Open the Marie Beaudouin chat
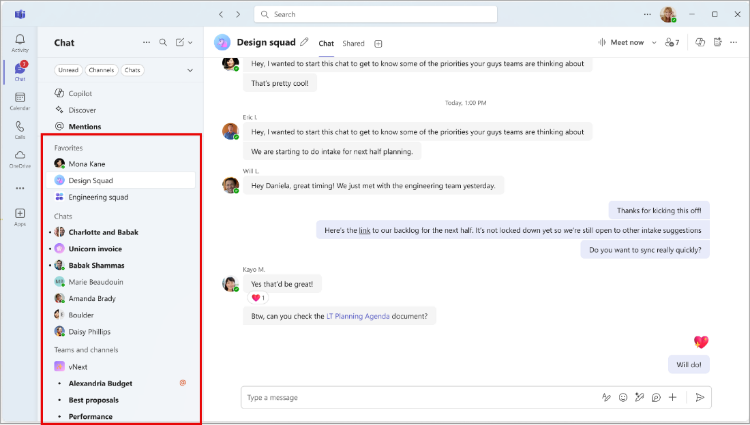 121,282
